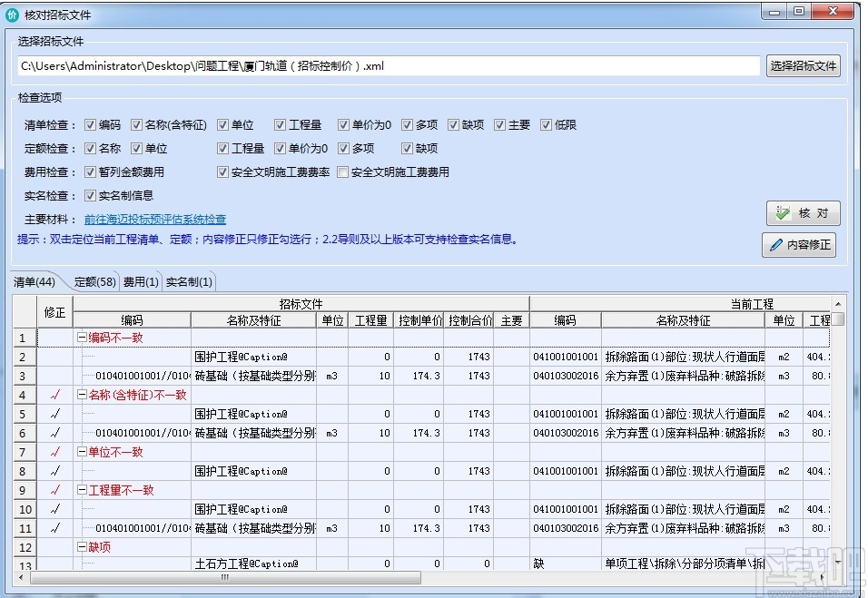This screenshot has width=868, height=598.
Task: Open the 实名(1) tab
Action: point(190,281)
